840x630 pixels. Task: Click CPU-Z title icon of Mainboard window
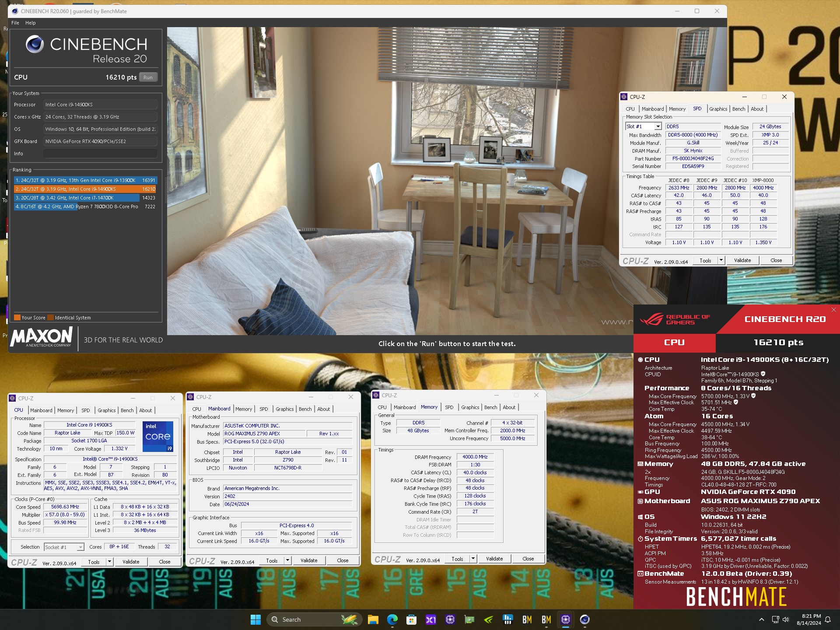click(x=190, y=397)
